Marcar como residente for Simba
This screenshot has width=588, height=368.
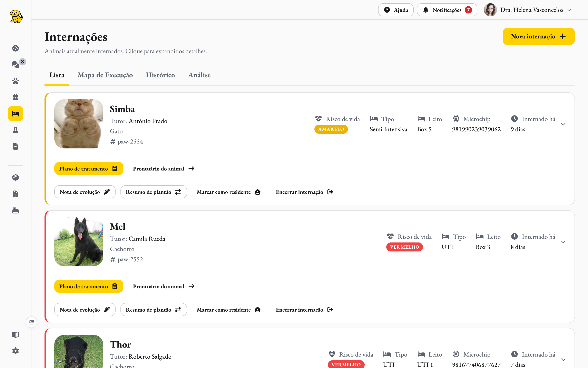pyautogui.click(x=229, y=192)
